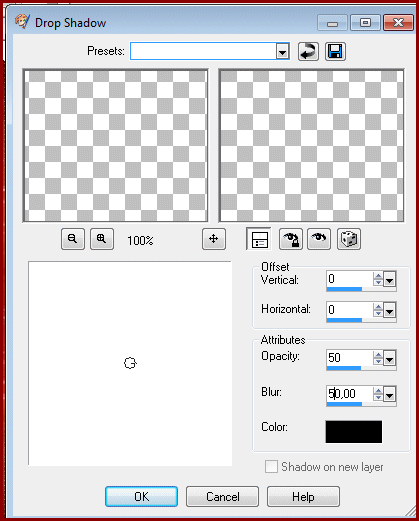Viewport: 419px width, 521px height.
Task: Click the left before-preview pane
Action: coord(115,146)
